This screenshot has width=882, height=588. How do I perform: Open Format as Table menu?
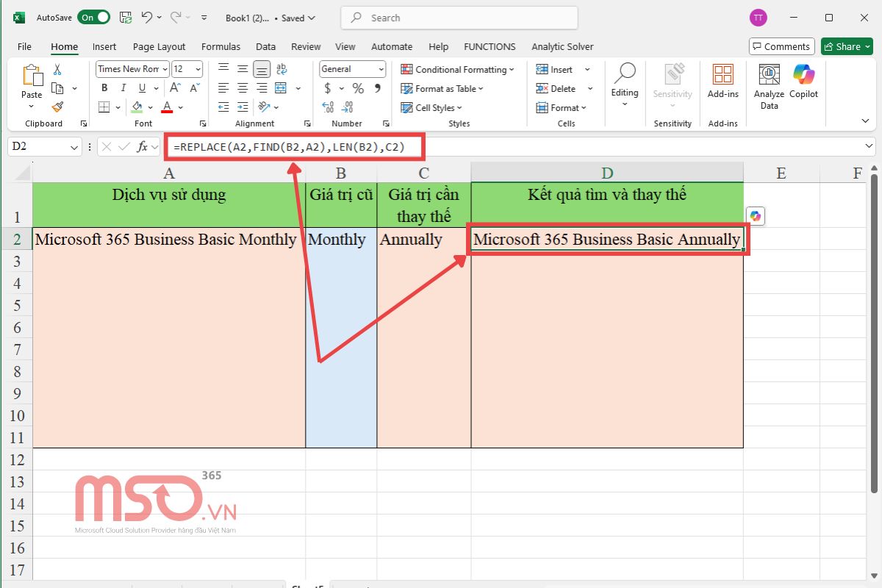(442, 89)
